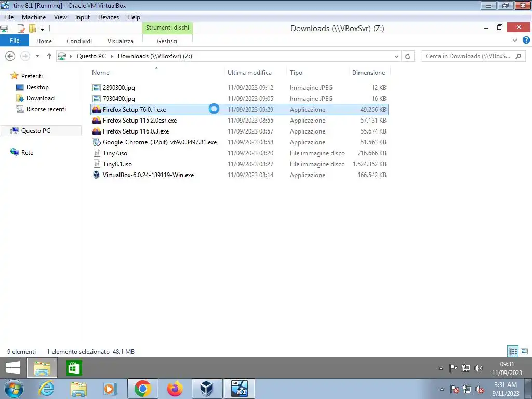Select Firefox Setup 115.2.0esr.exe

tap(139, 121)
